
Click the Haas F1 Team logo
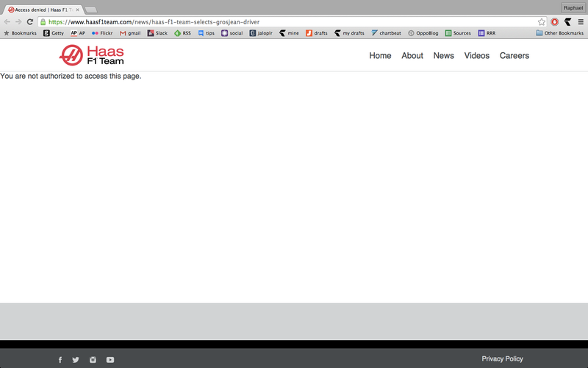[x=91, y=54]
